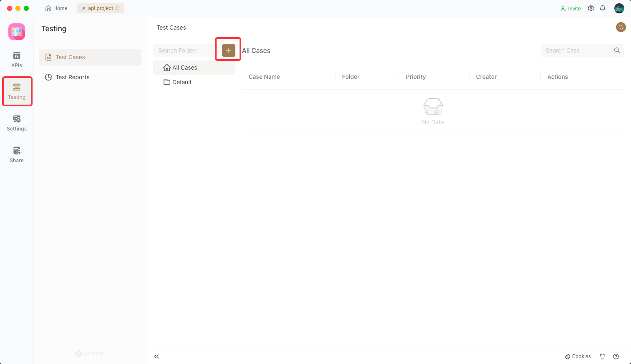Open the Share sidebar section
This screenshot has height=364, width=631.
(x=17, y=155)
